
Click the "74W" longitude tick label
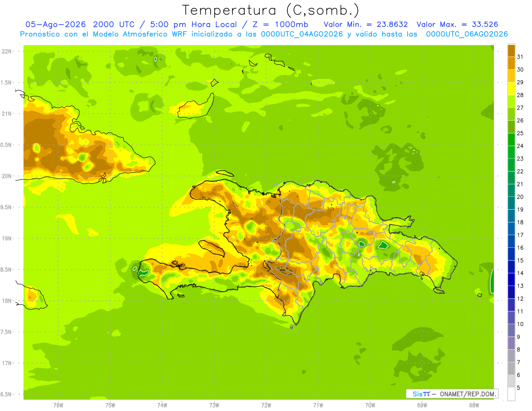click(162, 405)
